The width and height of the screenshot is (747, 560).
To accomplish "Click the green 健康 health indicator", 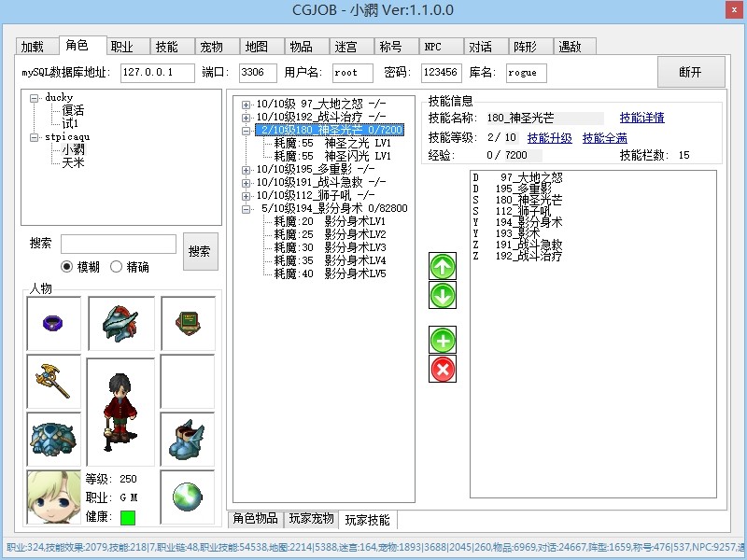I will (128, 517).
